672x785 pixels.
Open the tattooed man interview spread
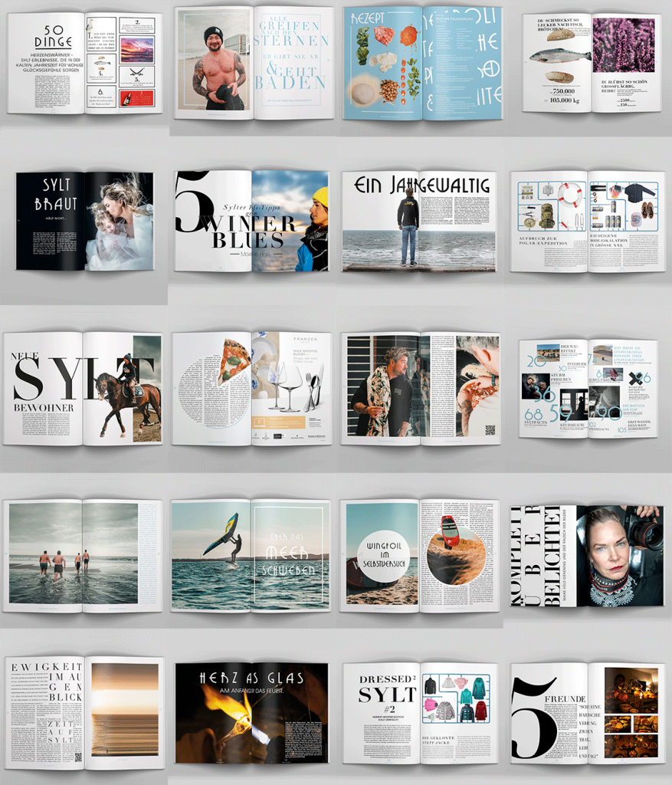418,387
